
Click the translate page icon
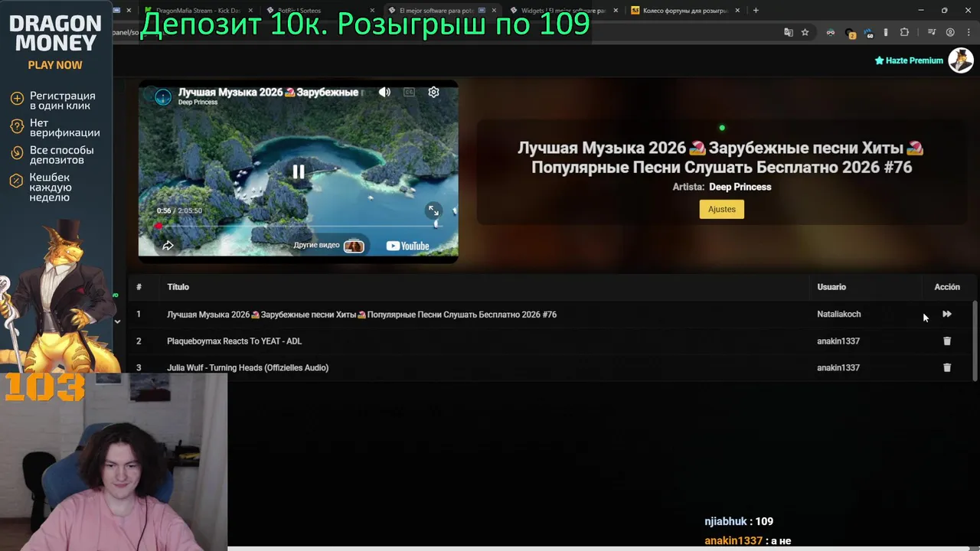point(789,32)
